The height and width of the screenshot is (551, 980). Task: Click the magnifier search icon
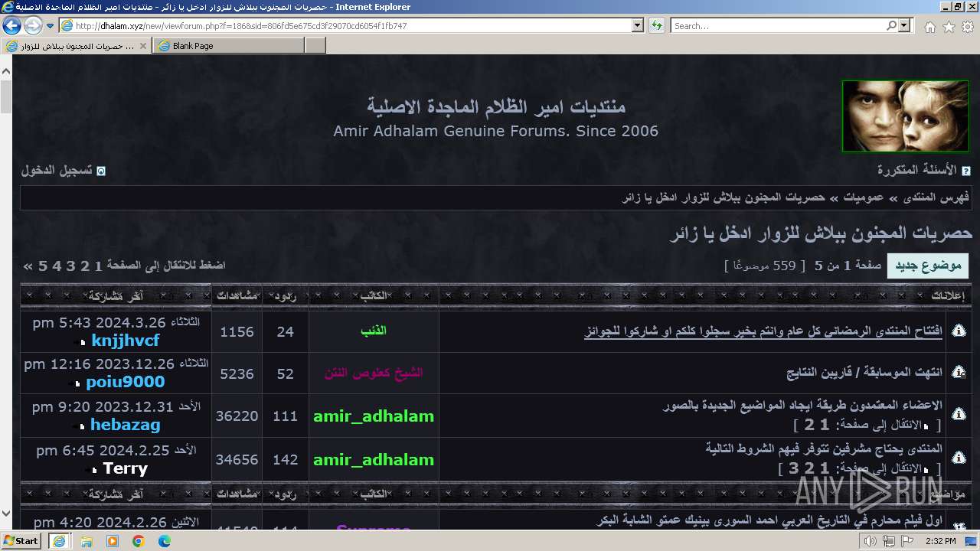click(x=891, y=25)
